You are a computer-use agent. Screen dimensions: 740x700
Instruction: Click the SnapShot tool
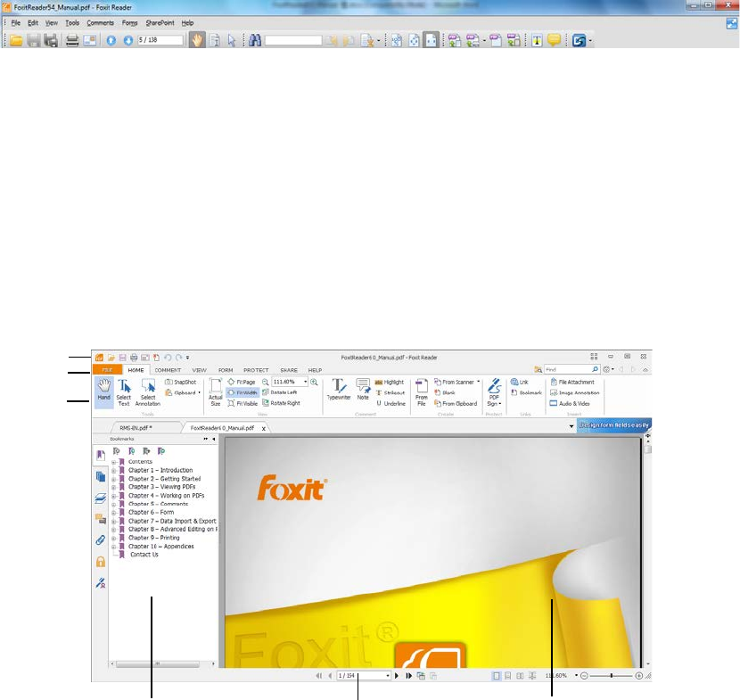pyautogui.click(x=180, y=382)
